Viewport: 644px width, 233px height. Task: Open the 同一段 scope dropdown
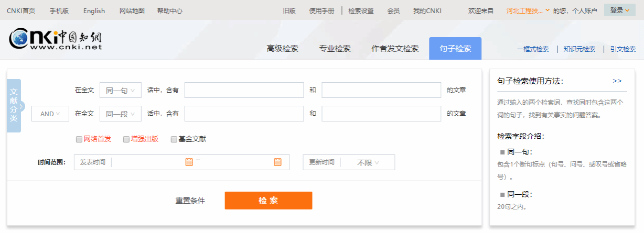[121, 114]
